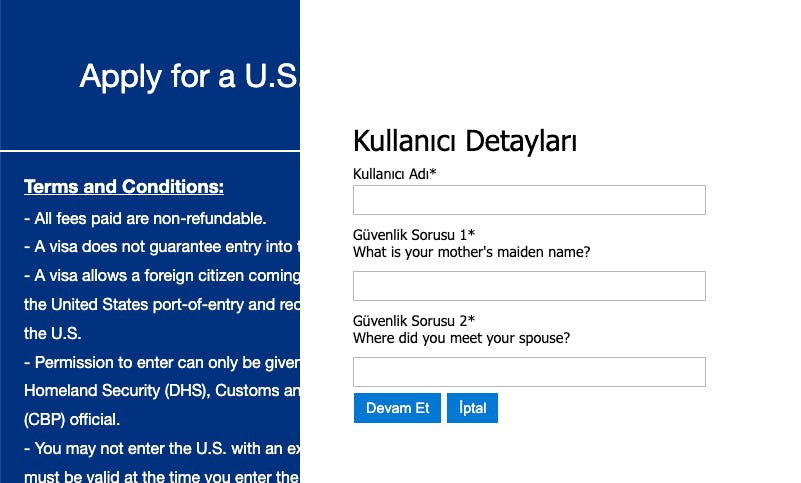Click the 'visa allows a foreign citizen' line

point(160,275)
